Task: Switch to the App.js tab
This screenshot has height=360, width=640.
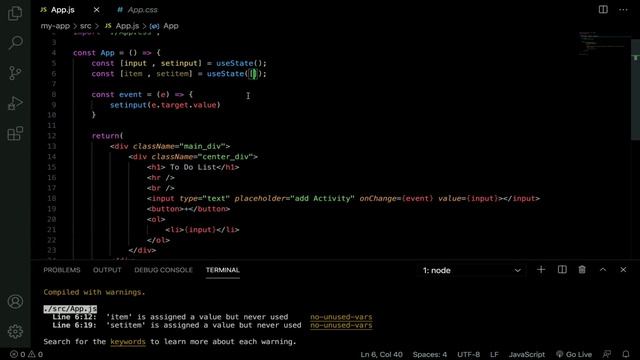Action: [63, 10]
